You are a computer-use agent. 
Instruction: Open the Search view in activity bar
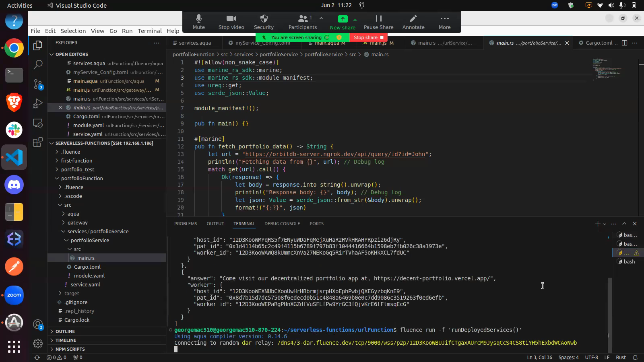38,64
